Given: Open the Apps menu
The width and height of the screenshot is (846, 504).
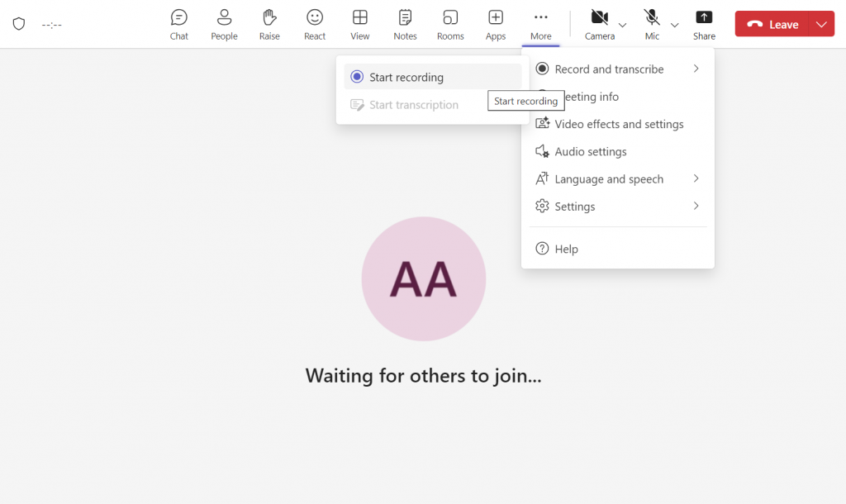Looking at the screenshot, I should [x=496, y=24].
